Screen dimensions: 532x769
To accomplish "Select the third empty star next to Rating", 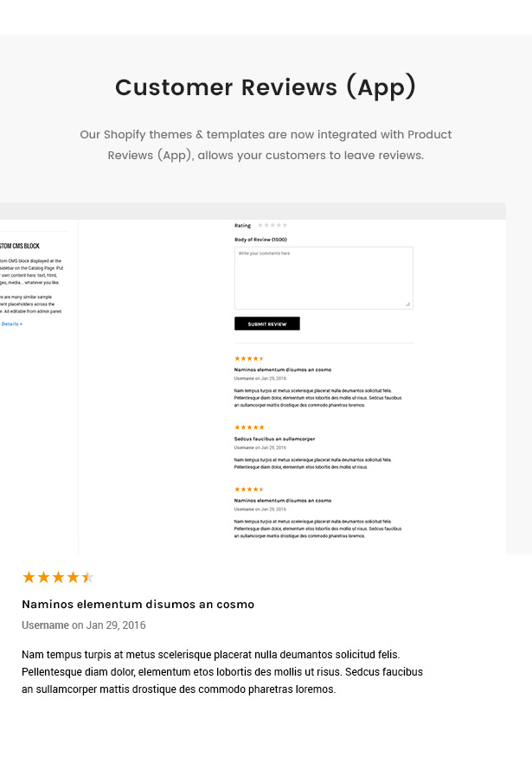I will (272, 225).
